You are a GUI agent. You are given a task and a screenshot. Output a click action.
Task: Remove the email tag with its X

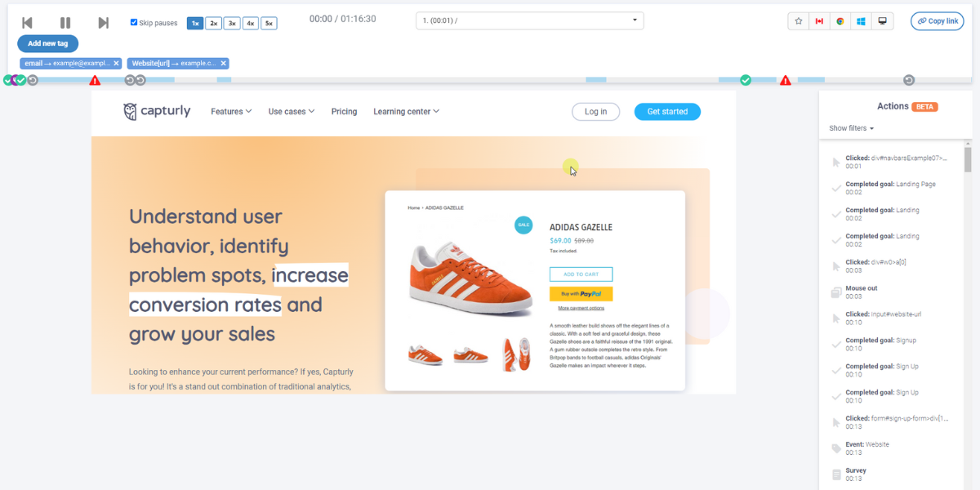(x=116, y=63)
